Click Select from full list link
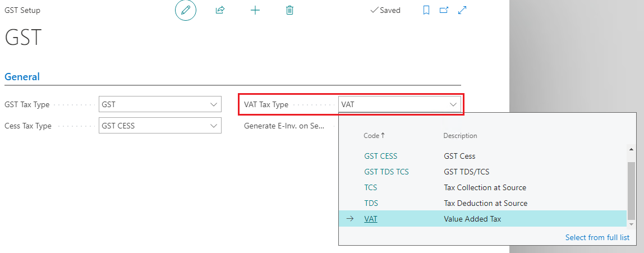The width and height of the screenshot is (644, 253). click(597, 237)
